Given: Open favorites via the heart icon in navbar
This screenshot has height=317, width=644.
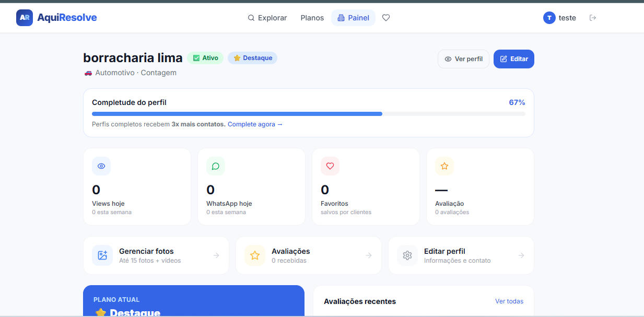Looking at the screenshot, I should 386,18.
